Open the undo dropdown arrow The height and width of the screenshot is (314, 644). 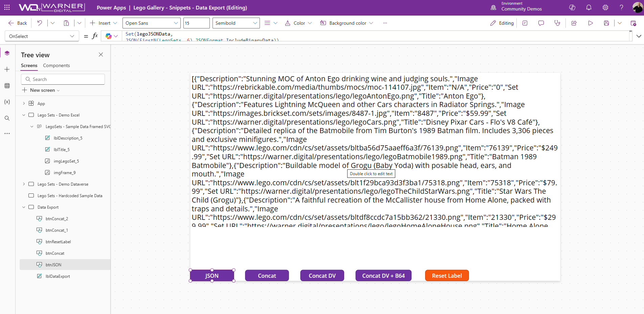click(52, 23)
